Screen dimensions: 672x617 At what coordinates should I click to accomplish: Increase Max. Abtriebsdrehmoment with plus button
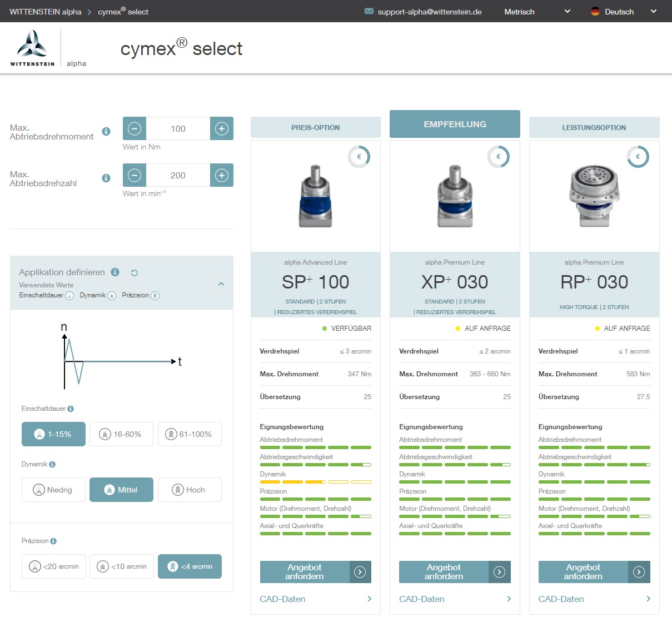coord(222,128)
